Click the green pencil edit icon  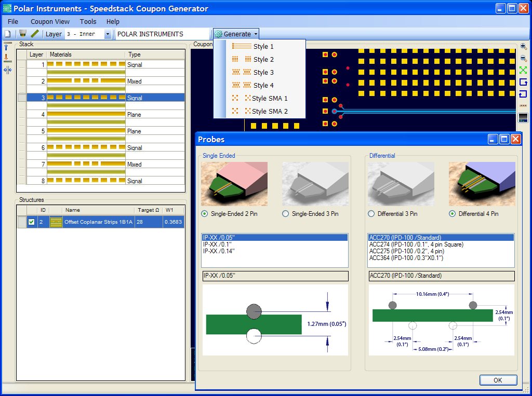(35, 34)
